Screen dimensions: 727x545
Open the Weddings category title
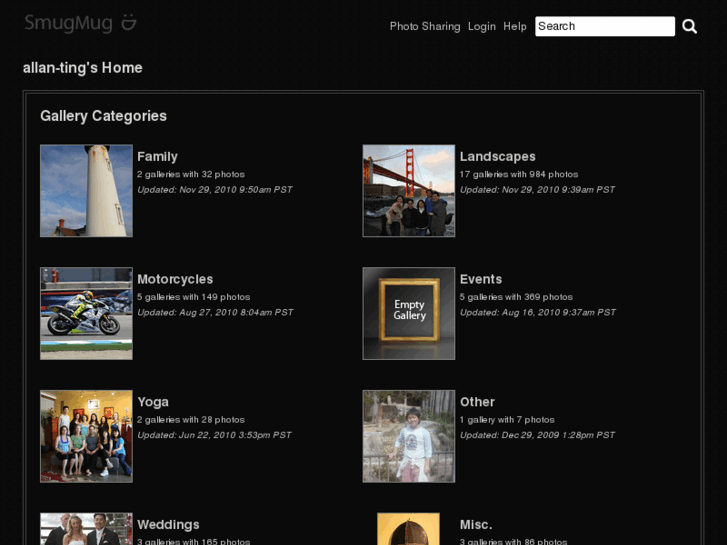(x=168, y=525)
